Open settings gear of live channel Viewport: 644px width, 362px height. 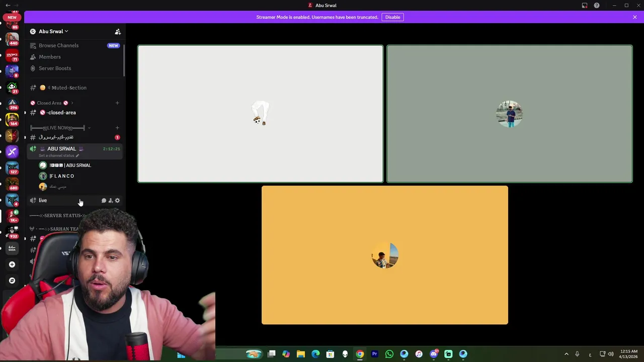(117, 201)
